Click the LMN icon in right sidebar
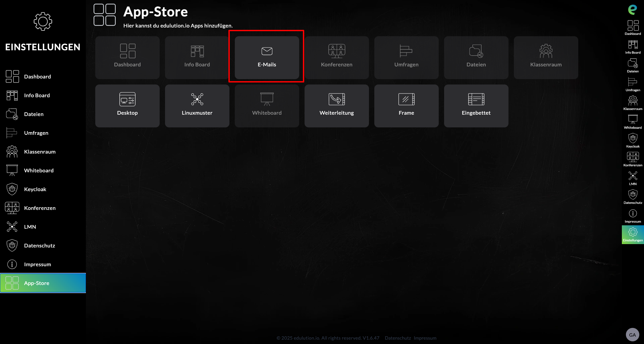 tap(633, 178)
